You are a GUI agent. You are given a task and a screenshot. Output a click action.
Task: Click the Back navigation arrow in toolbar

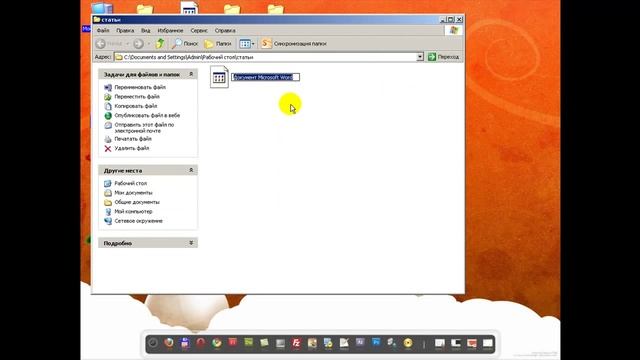click(x=101, y=44)
